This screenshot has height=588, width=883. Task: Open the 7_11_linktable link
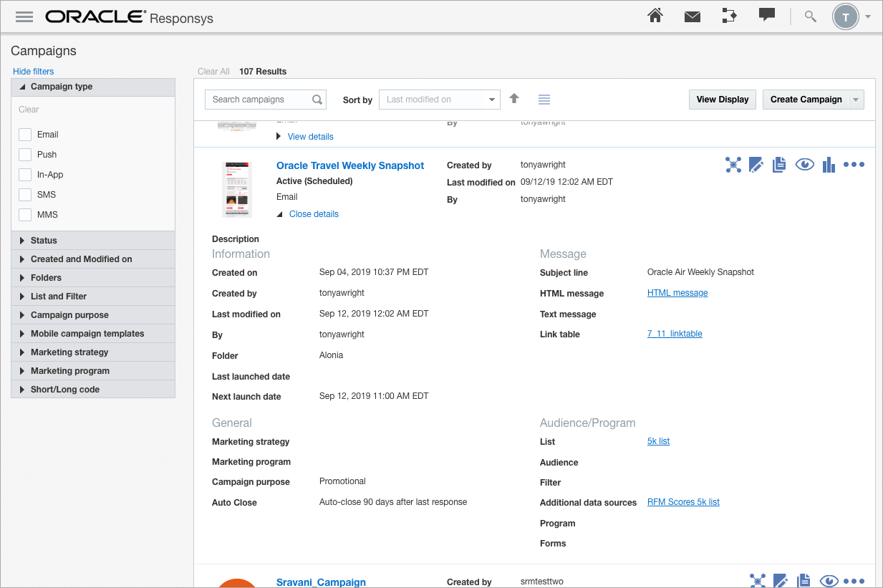(675, 334)
